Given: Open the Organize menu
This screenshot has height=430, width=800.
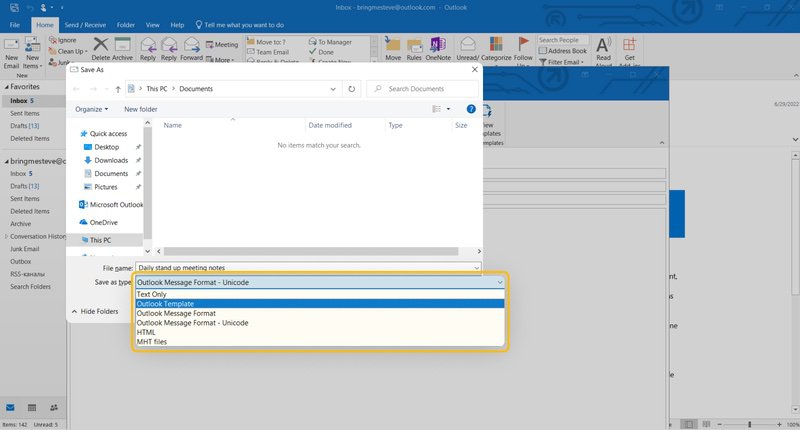Looking at the screenshot, I should 91,109.
